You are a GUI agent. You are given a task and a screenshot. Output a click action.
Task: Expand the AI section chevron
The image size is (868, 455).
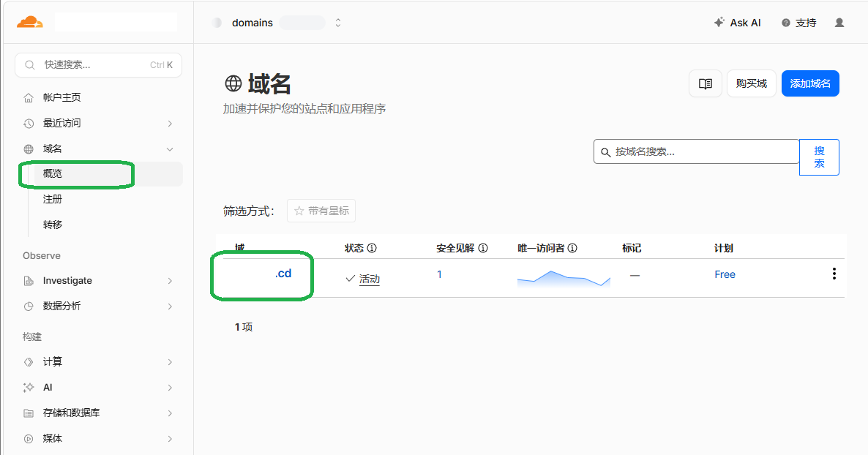(170, 388)
